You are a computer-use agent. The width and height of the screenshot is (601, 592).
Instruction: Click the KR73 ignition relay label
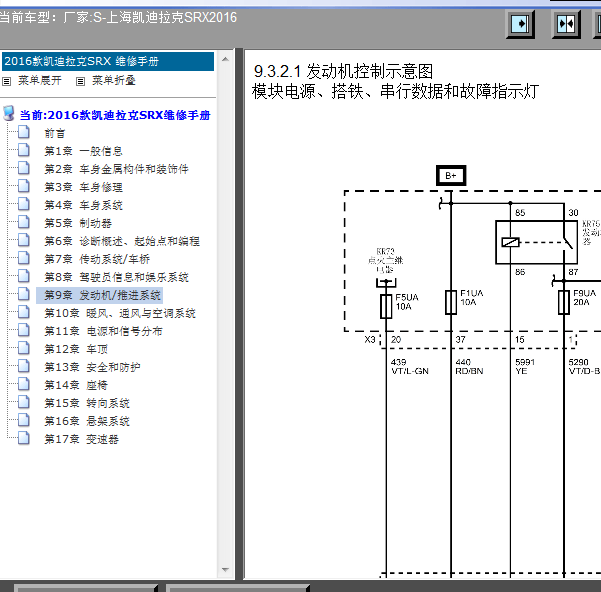pos(385,261)
